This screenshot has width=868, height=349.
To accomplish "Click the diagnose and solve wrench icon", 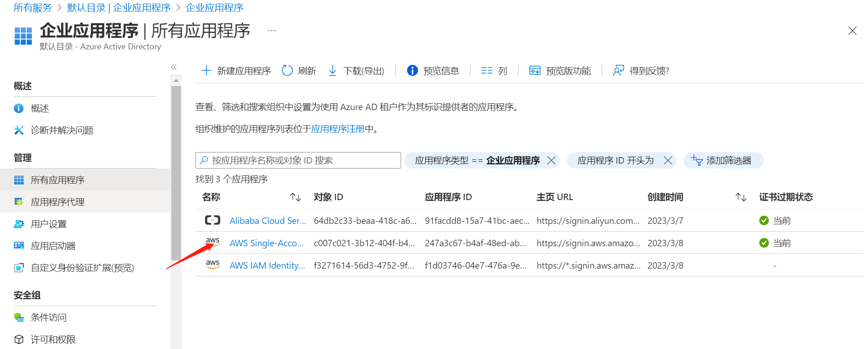I will click(x=19, y=130).
